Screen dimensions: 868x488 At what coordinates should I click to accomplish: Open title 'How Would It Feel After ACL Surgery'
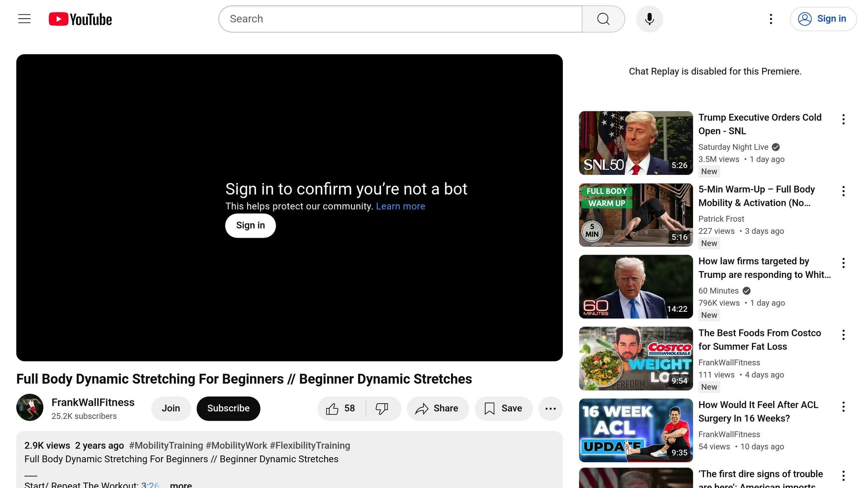[x=758, y=411]
